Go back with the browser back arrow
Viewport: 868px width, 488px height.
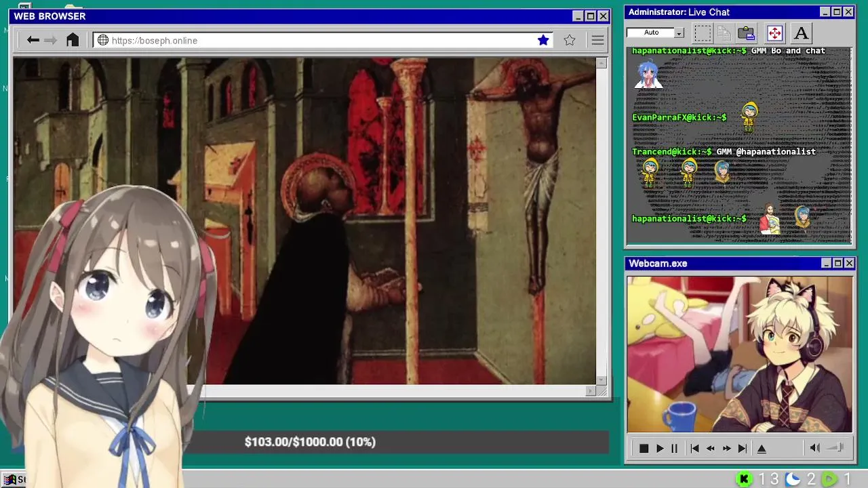33,40
